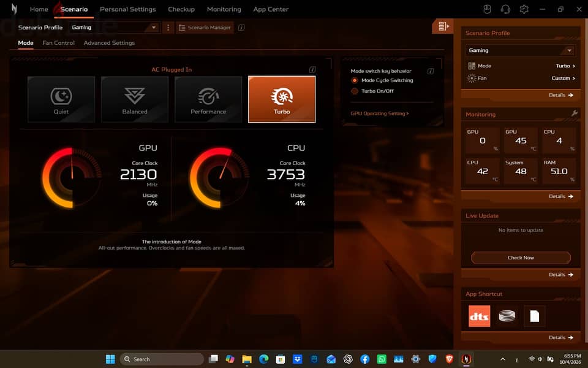Expand the Mode Turbo row in the sidebar
This screenshot has height=368, width=588.
(x=521, y=66)
